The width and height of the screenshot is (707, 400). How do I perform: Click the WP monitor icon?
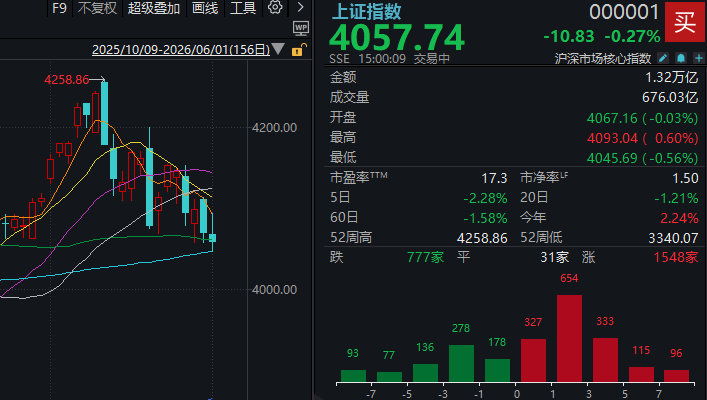click(x=301, y=28)
